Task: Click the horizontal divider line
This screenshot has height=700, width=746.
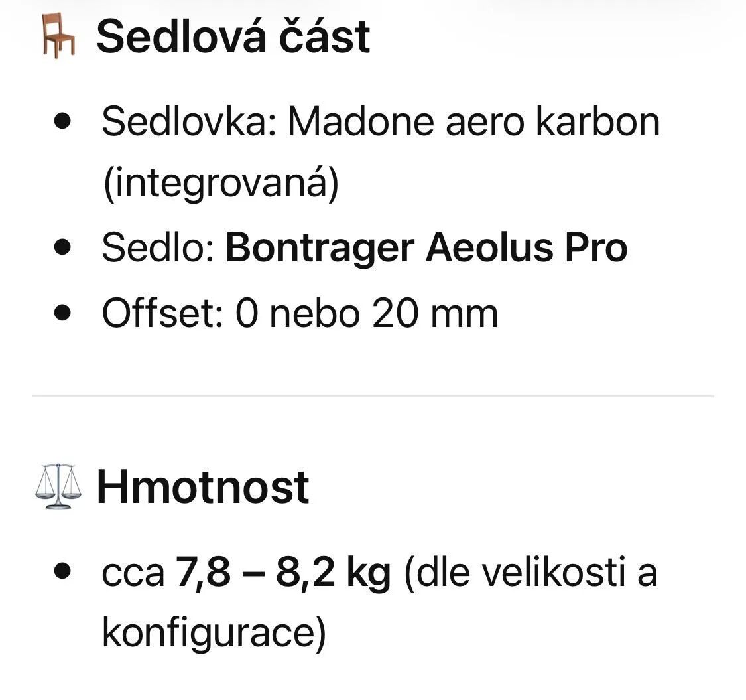Action: coord(373,396)
